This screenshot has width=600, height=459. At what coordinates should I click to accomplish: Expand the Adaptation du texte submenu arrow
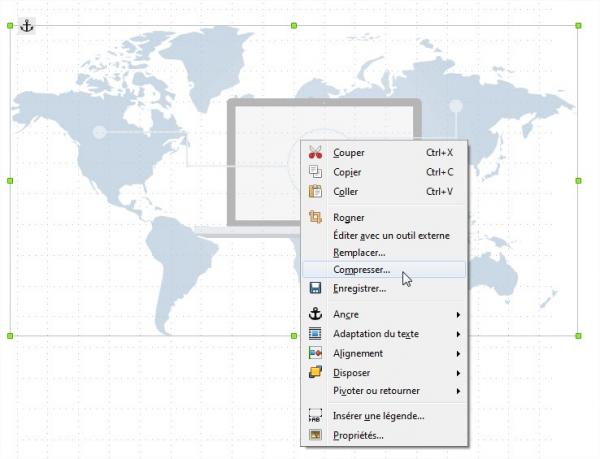(458, 333)
